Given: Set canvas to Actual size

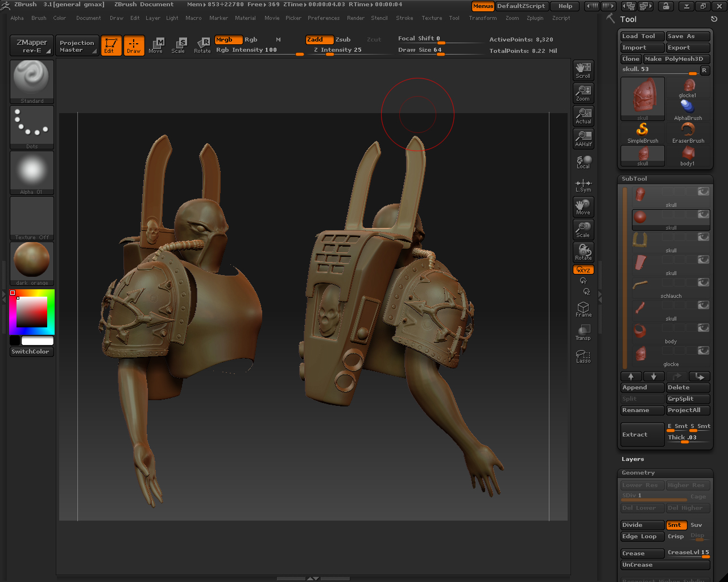Looking at the screenshot, I should tap(583, 115).
